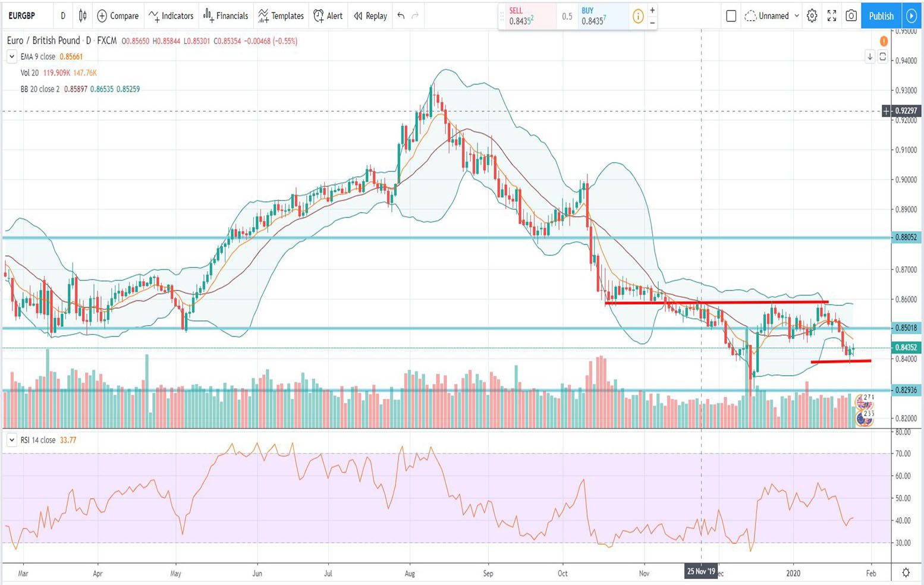This screenshot has width=924, height=585.
Task: Open the Unnamed layout dropdown
Action: click(772, 16)
